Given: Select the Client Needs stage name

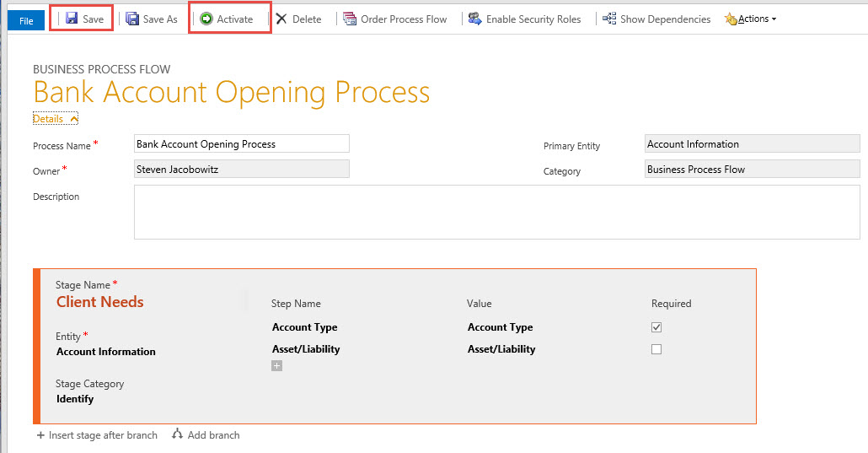Looking at the screenshot, I should tap(100, 302).
